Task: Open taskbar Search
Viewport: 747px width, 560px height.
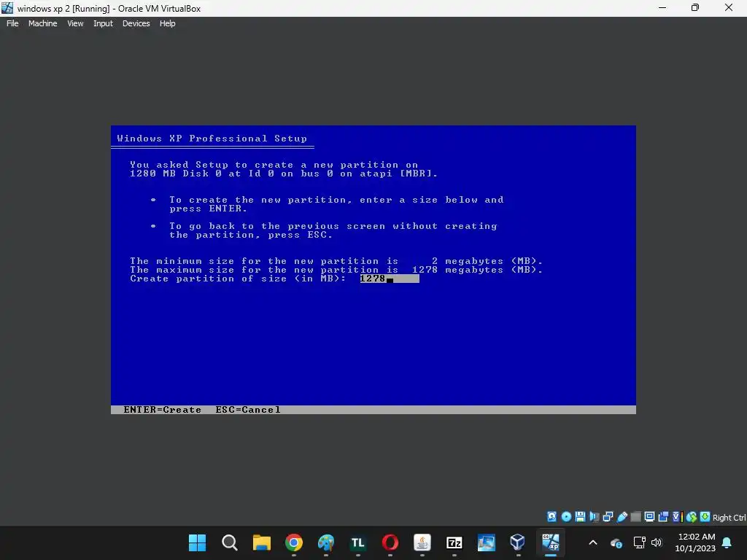Action: 230,542
